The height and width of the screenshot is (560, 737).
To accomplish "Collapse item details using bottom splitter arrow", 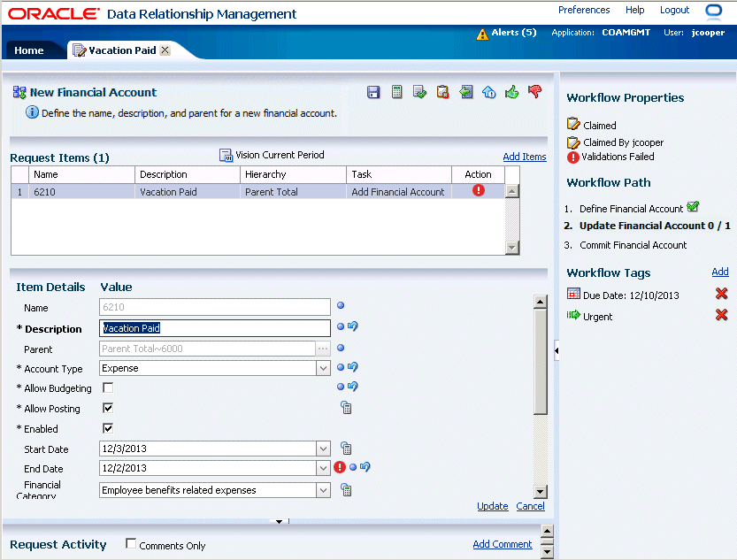I will click(x=280, y=521).
